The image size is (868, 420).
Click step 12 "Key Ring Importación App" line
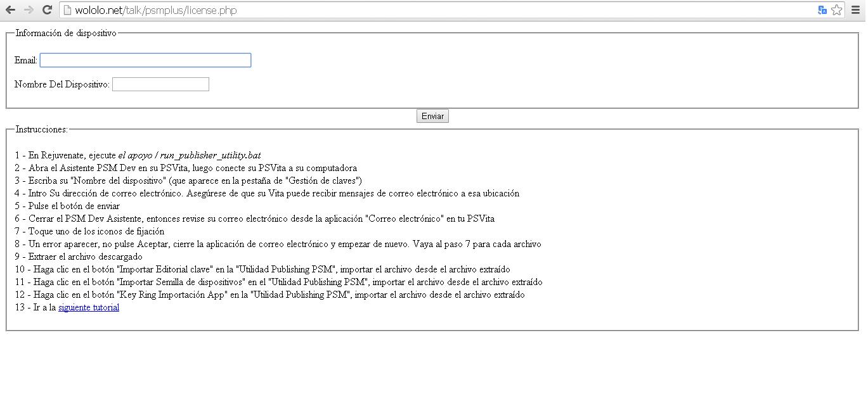(270, 295)
